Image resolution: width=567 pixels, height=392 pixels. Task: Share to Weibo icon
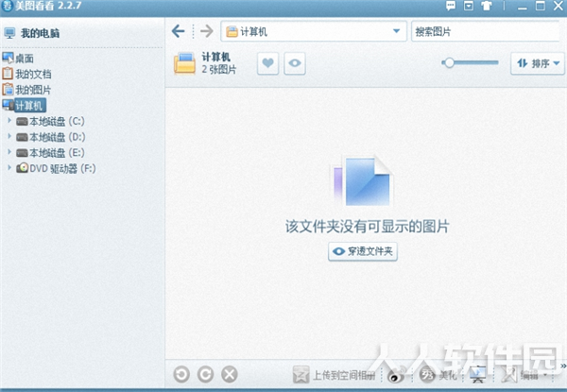point(396,376)
